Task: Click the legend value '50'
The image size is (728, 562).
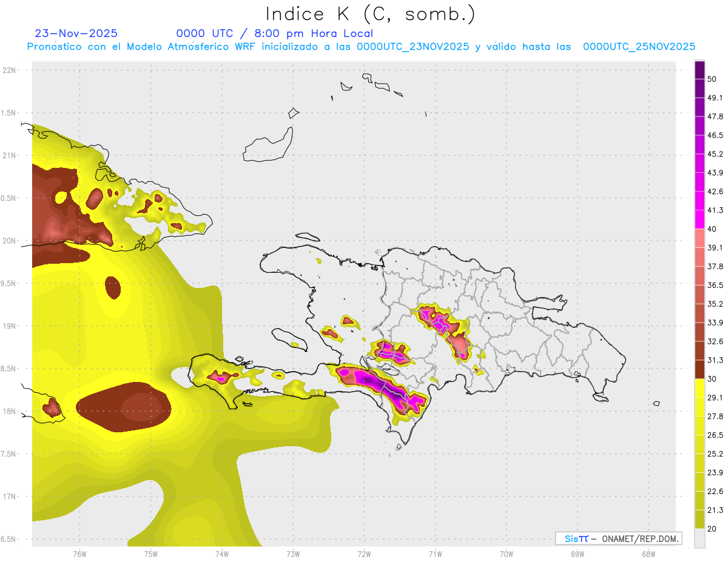Action: click(x=713, y=79)
